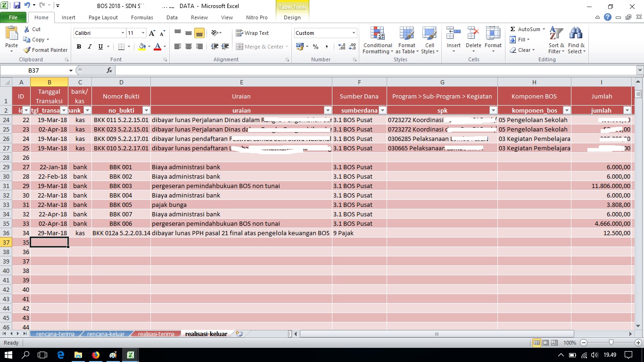
Task: Select cell with pajak bunga text
Action: (241, 205)
